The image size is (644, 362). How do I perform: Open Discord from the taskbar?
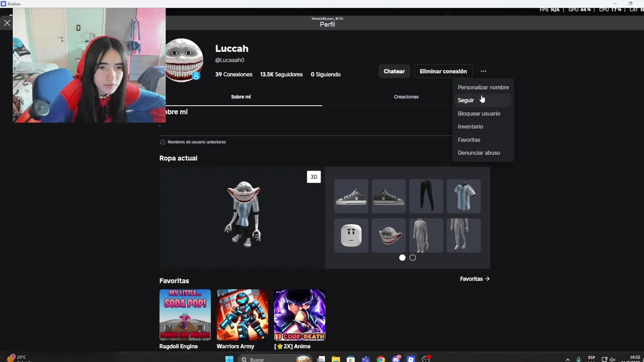396,359
